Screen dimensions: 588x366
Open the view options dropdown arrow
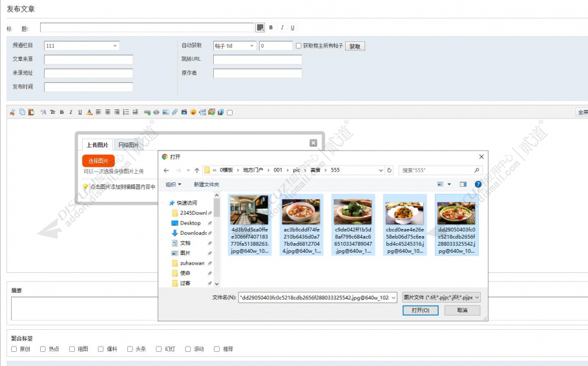pos(449,184)
